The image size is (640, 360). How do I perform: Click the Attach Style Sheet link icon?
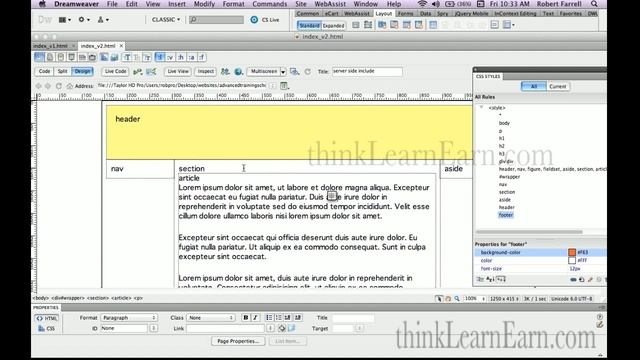573,280
